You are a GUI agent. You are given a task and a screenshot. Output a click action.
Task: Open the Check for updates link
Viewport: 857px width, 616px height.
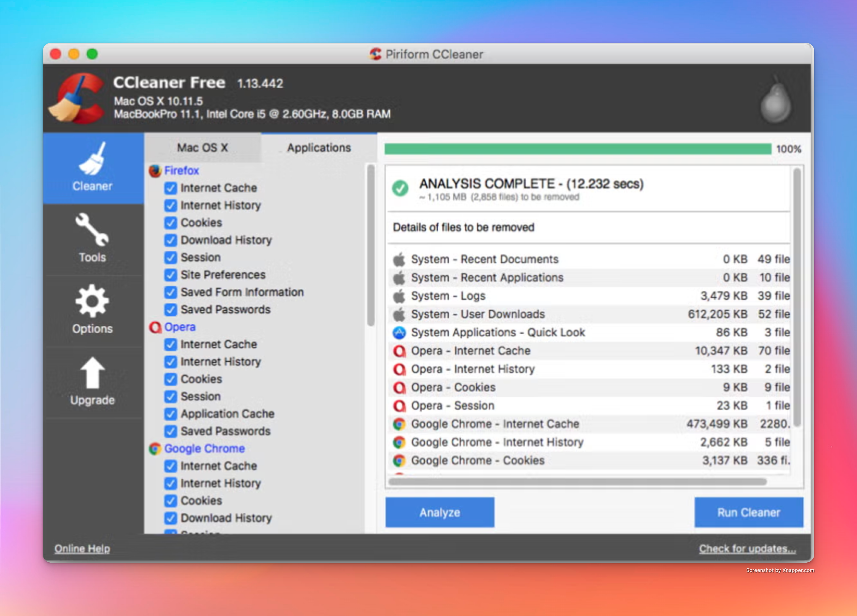tap(747, 549)
